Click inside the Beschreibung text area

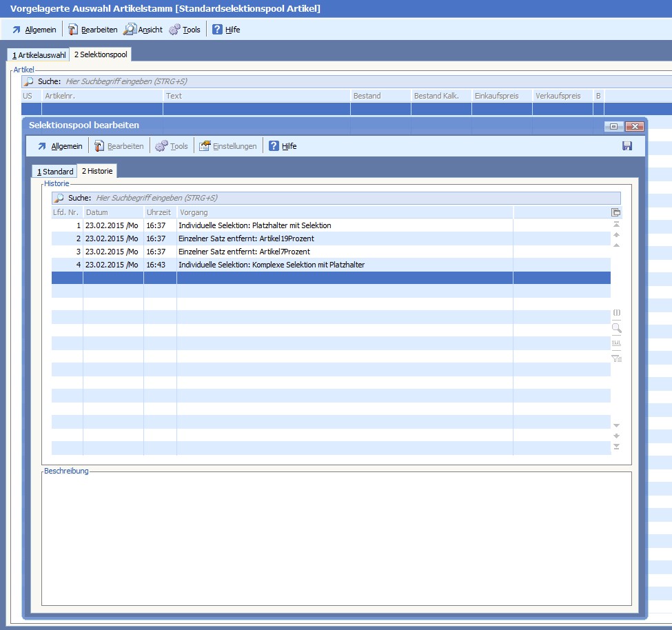(336, 538)
